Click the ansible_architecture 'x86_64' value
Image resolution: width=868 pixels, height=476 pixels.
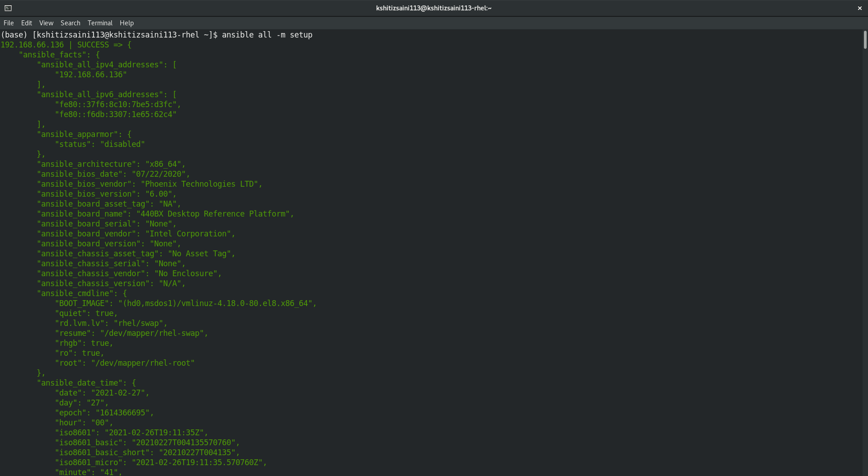163,164
